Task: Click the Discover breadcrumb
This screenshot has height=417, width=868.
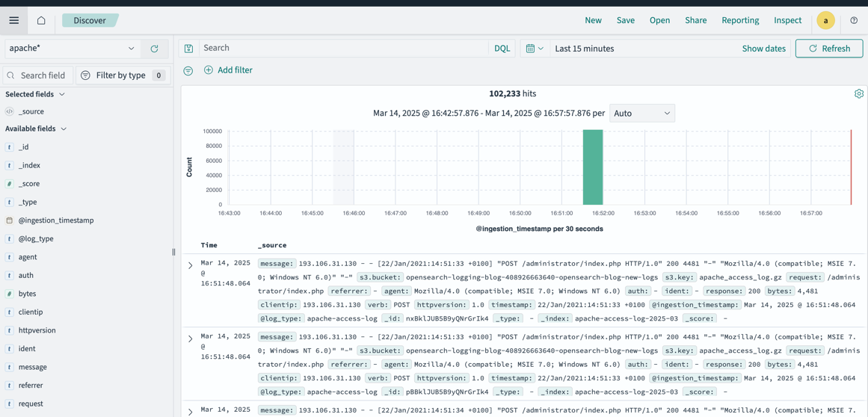Action: tap(90, 20)
